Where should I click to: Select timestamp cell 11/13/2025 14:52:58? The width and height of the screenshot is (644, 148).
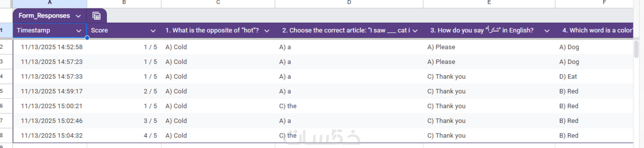pos(51,47)
